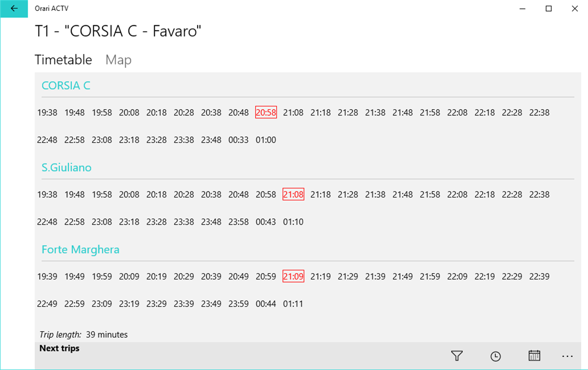Select the Timetable tab
The height and width of the screenshot is (370, 588).
tap(63, 60)
